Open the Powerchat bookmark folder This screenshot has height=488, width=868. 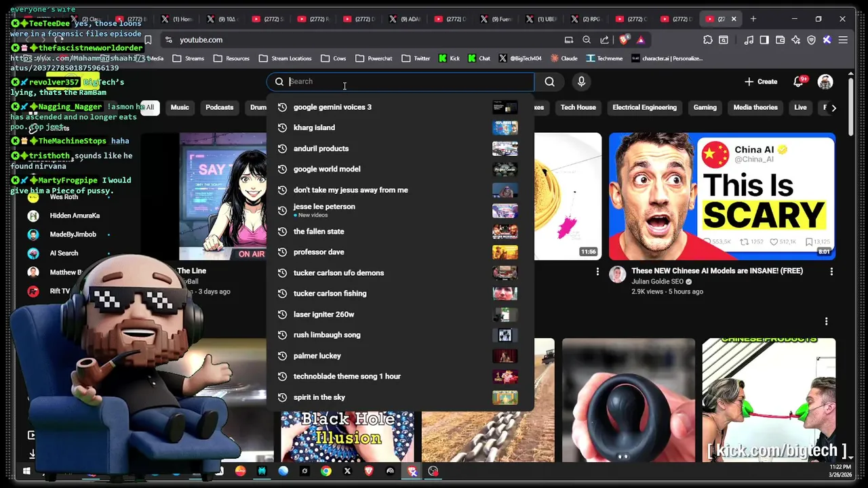tap(374, 58)
